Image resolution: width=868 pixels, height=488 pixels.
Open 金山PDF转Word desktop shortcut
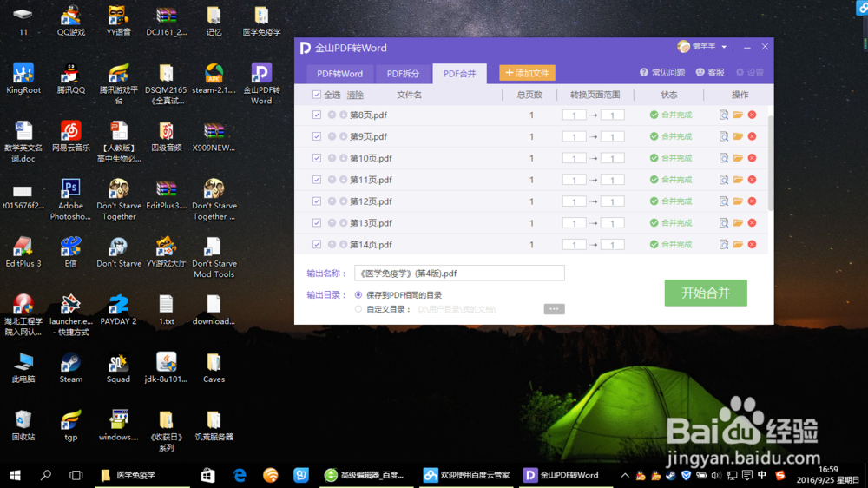click(261, 83)
